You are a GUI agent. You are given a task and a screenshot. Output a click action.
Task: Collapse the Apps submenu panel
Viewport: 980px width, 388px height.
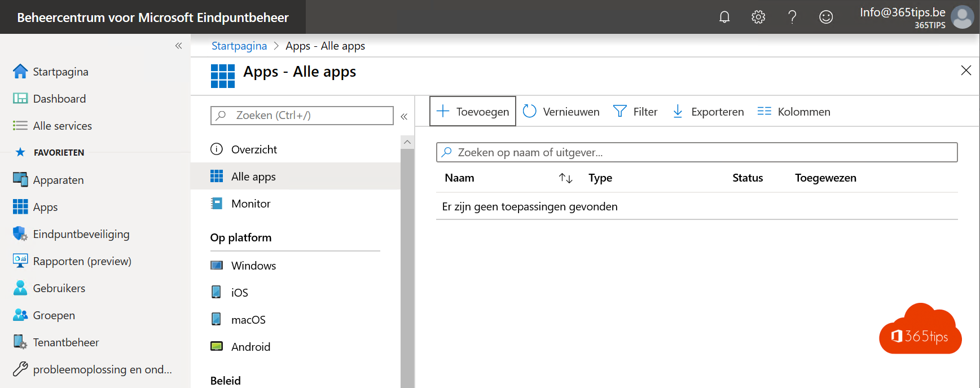point(404,116)
